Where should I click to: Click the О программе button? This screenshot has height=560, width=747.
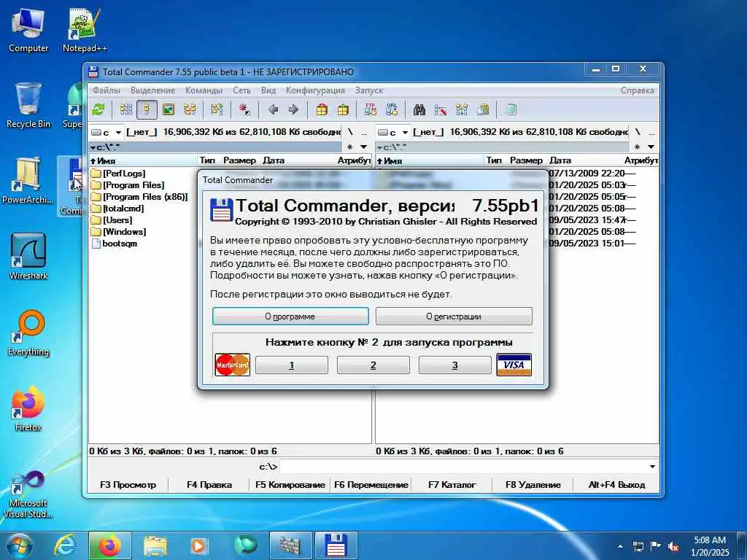(290, 316)
